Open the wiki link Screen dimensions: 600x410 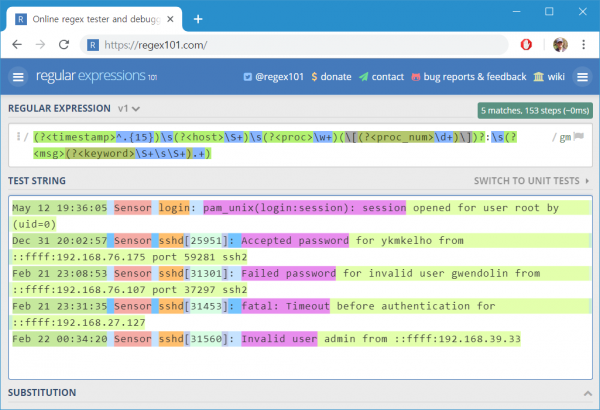point(549,77)
